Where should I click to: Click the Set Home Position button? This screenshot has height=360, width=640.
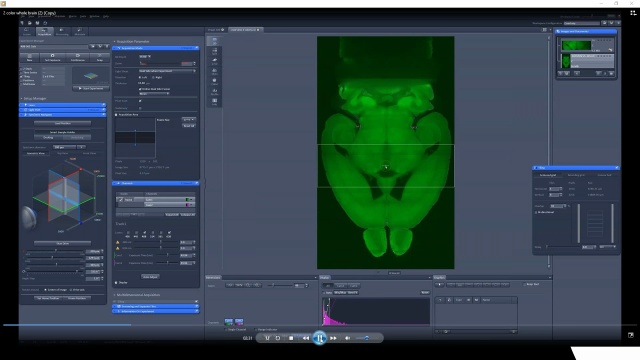click(48, 298)
